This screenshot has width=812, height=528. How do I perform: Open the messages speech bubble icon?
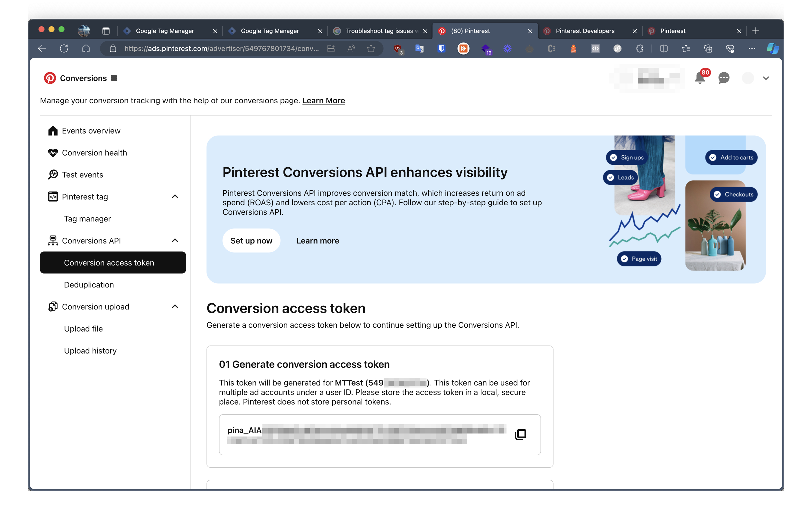point(724,78)
